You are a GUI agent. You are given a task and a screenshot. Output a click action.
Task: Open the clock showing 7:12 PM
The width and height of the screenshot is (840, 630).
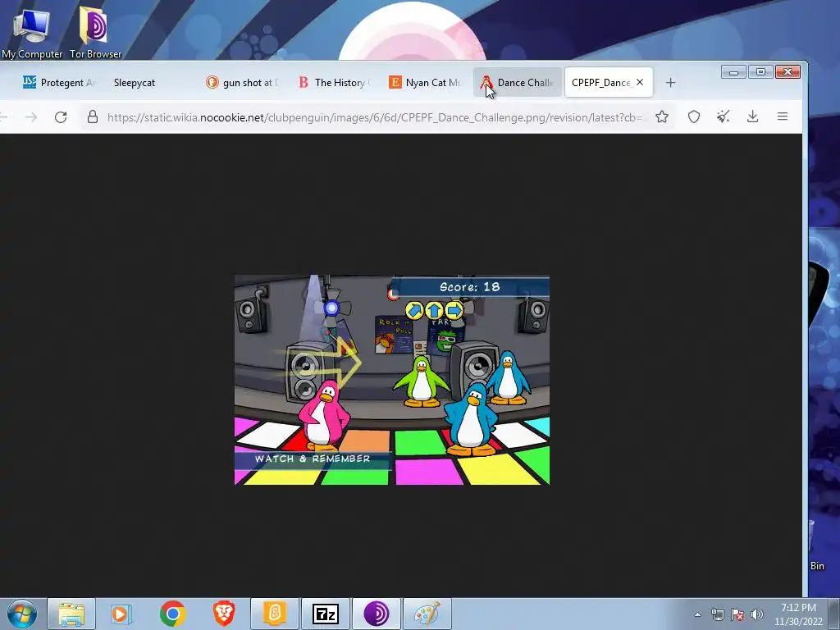pyautogui.click(x=798, y=614)
